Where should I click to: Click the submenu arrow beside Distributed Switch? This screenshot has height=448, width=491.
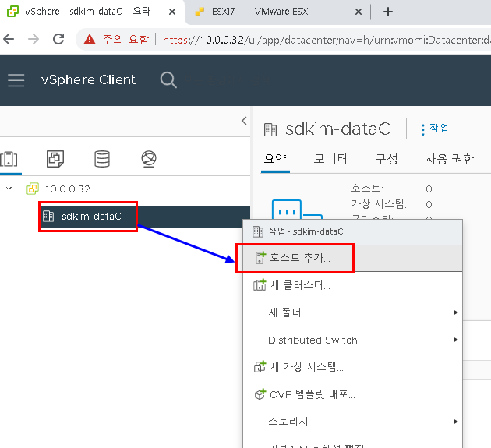[456, 340]
